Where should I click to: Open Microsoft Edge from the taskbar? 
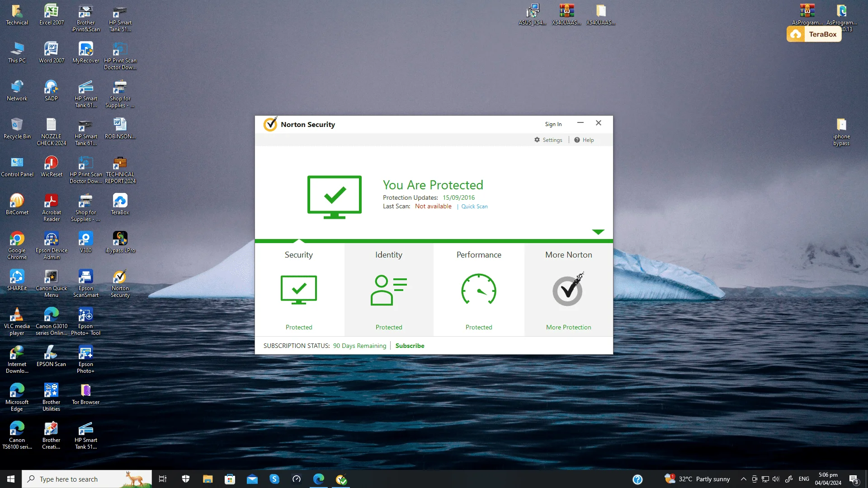coord(319,479)
